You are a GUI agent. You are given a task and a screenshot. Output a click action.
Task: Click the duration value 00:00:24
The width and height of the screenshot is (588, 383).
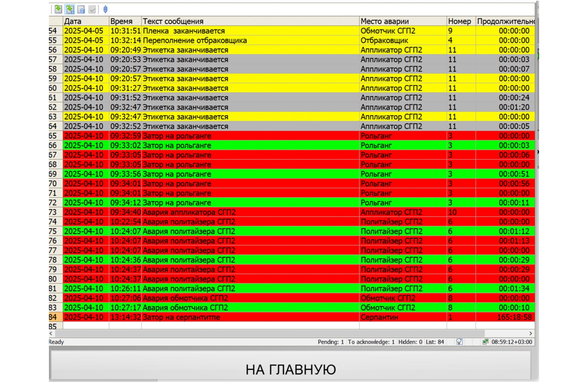click(514, 98)
